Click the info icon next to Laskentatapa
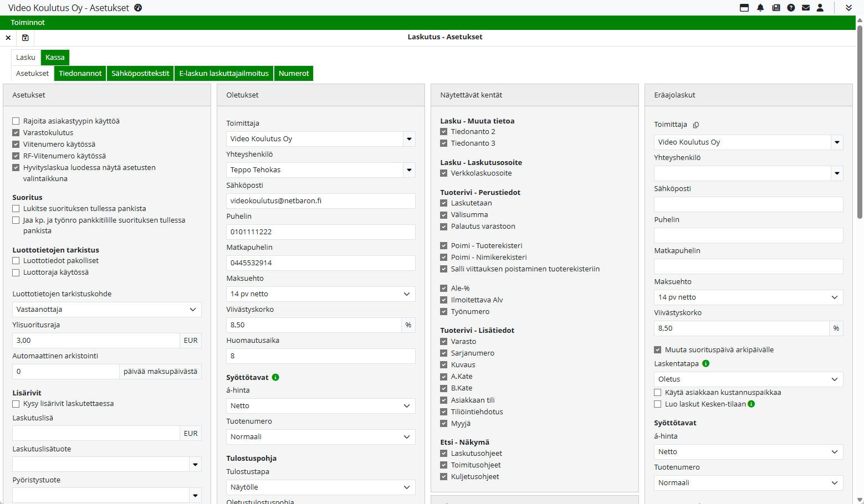The height and width of the screenshot is (504, 864). pos(705,364)
